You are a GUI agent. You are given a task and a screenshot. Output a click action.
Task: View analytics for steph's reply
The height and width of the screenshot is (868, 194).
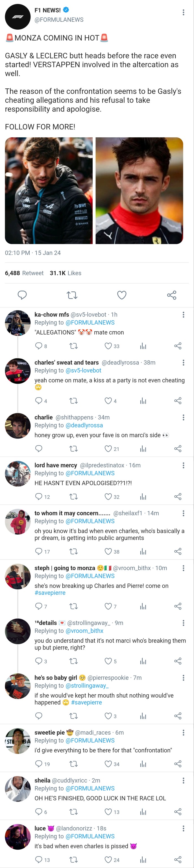click(x=143, y=606)
